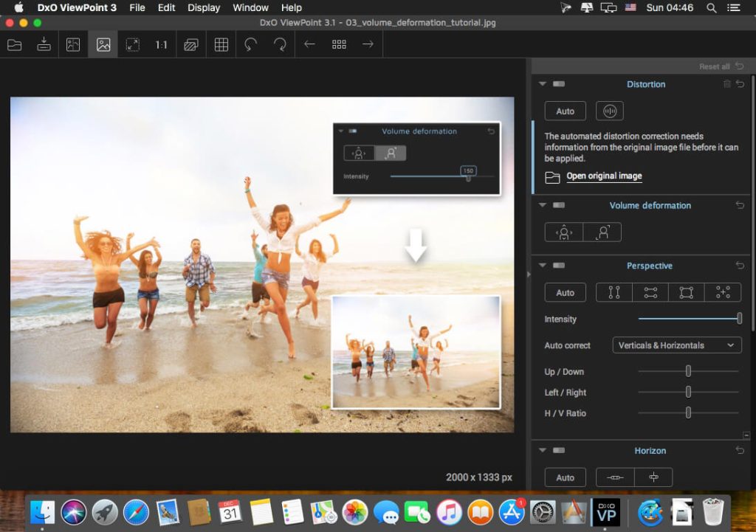This screenshot has width=756, height=532.
Task: Click the Open original image link
Action: (x=604, y=176)
